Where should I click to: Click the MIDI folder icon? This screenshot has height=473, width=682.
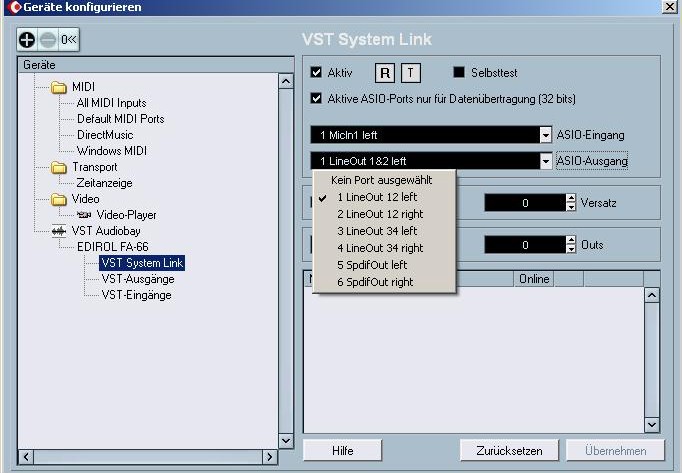(59, 87)
